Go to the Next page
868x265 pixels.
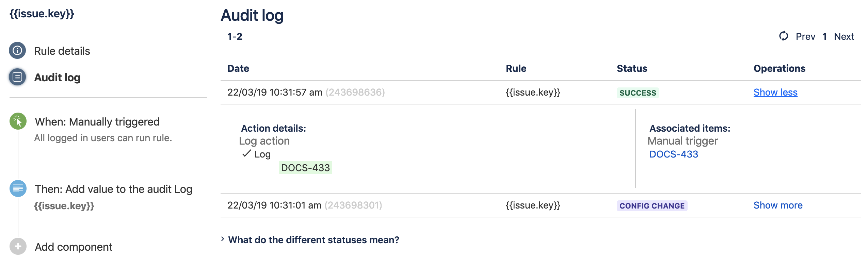click(844, 36)
